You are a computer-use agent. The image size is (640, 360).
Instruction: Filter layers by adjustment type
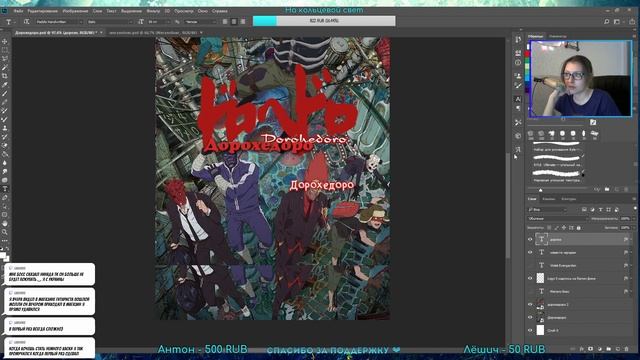pos(592,209)
